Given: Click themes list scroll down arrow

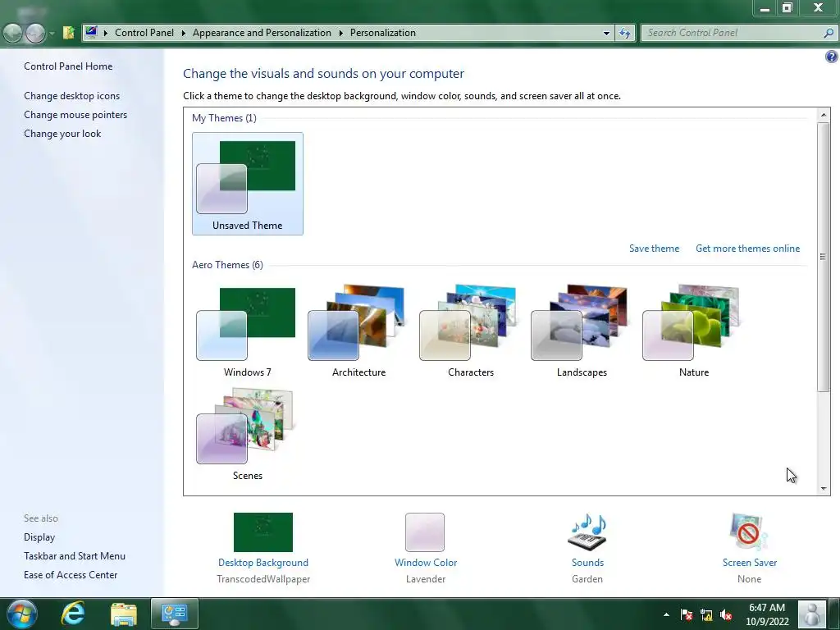Looking at the screenshot, I should point(824,488).
